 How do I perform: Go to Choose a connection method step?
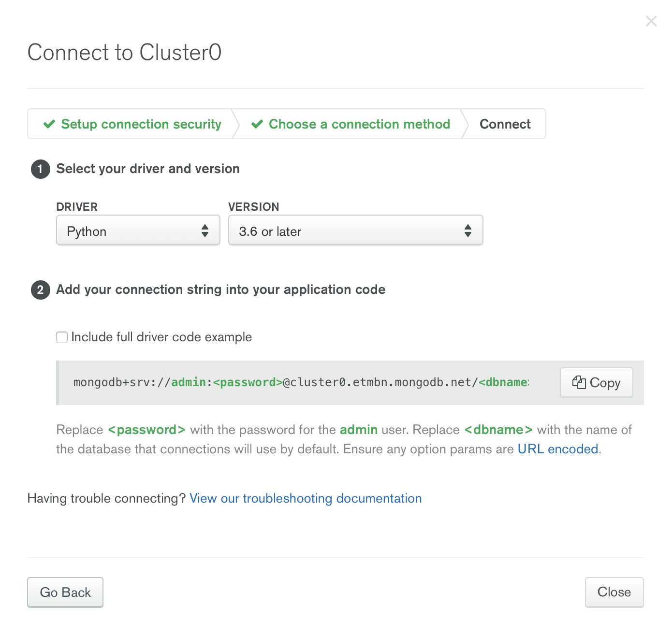351,124
